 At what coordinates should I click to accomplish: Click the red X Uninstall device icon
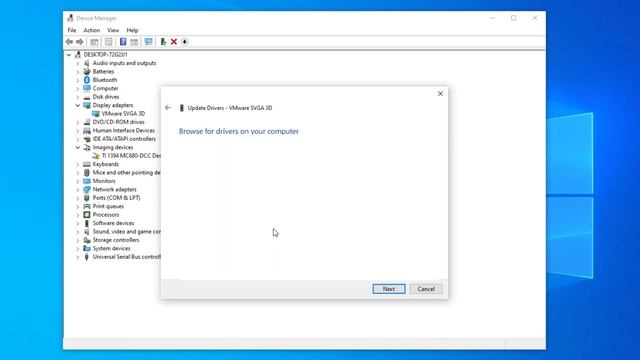pos(174,42)
